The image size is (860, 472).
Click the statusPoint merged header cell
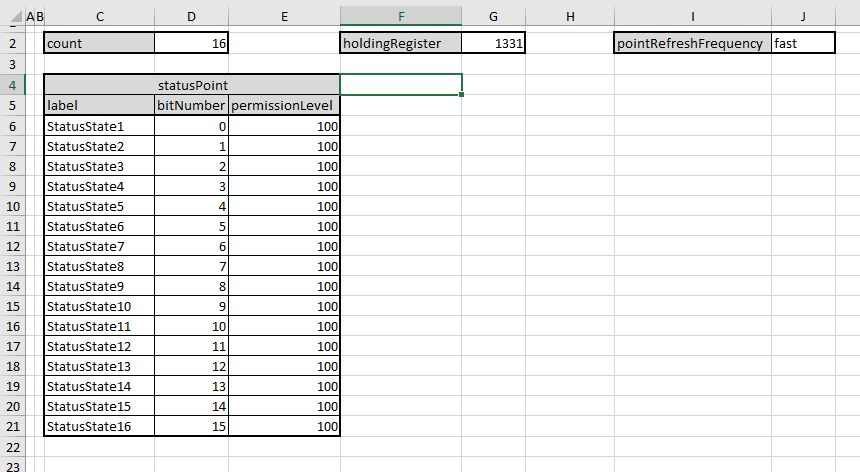(192, 85)
